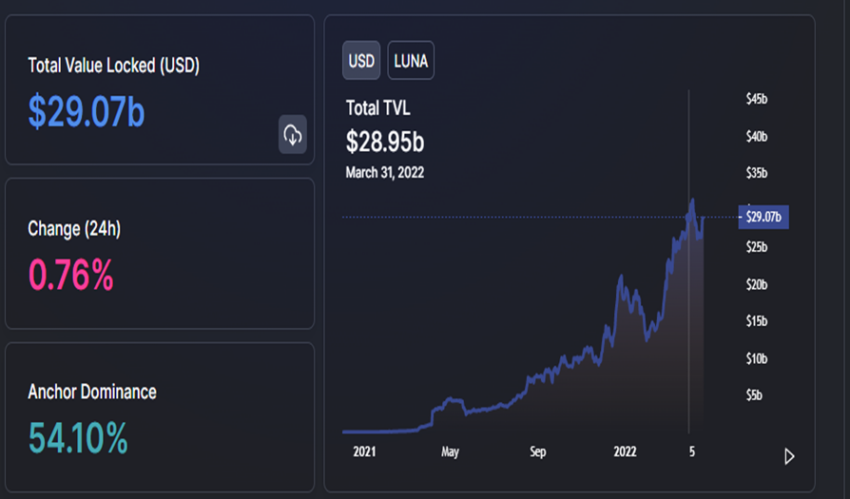Click the $20b label on value axis

757,284
